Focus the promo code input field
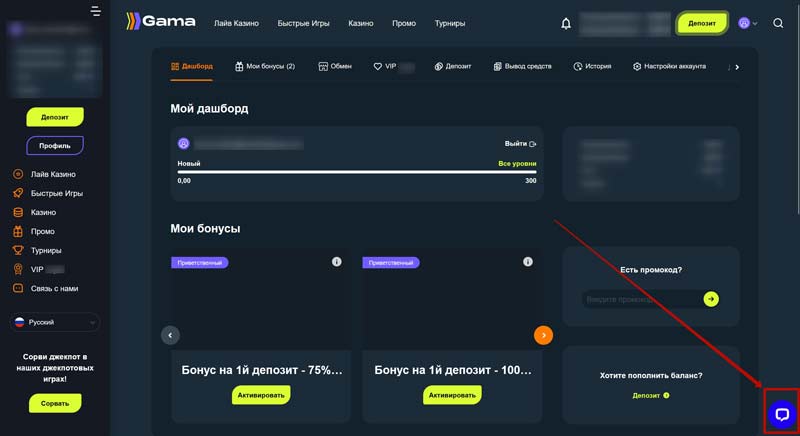This screenshot has height=436, width=800. click(640, 299)
